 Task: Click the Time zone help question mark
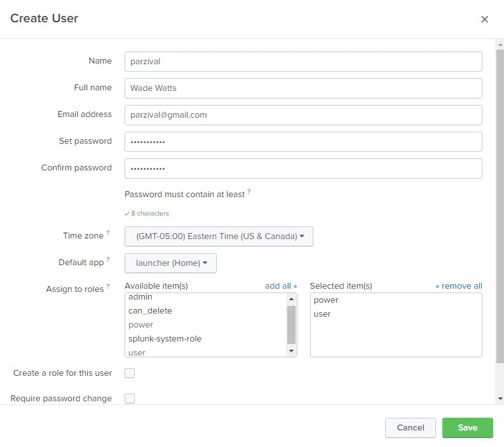[x=108, y=233]
